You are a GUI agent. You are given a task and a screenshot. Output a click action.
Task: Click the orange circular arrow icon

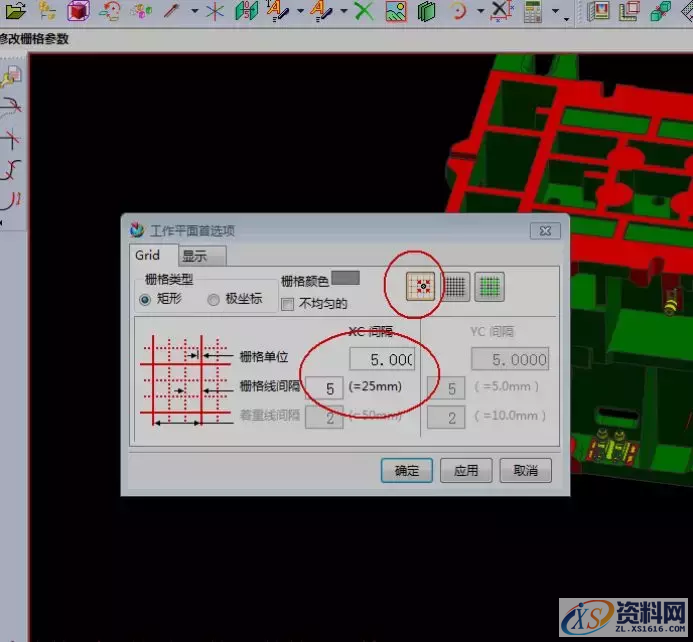[458, 11]
